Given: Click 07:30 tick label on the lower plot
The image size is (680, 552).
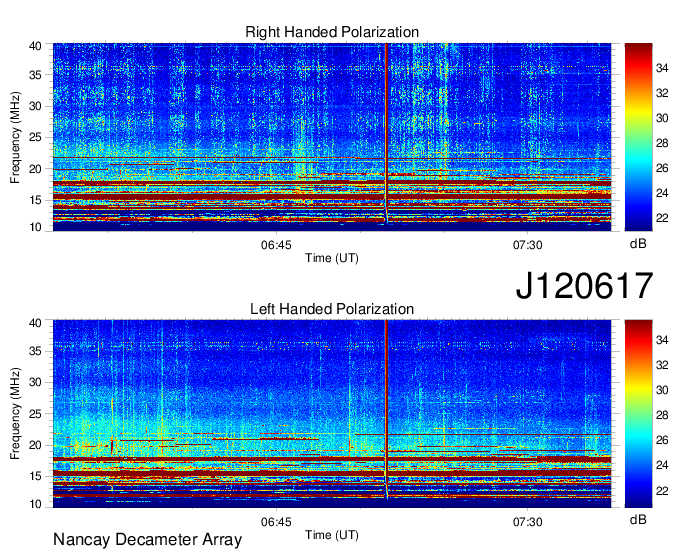Looking at the screenshot, I should tap(527, 522).
